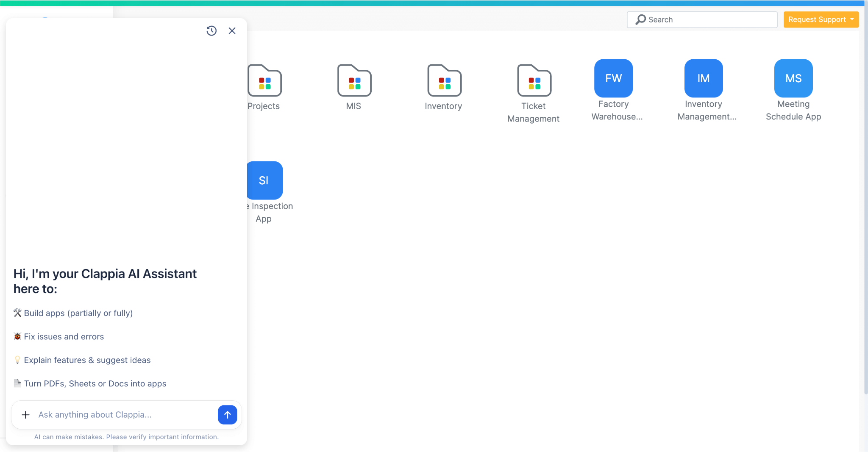Click the Inventory folder label
The width and height of the screenshot is (868, 452).
443,106
